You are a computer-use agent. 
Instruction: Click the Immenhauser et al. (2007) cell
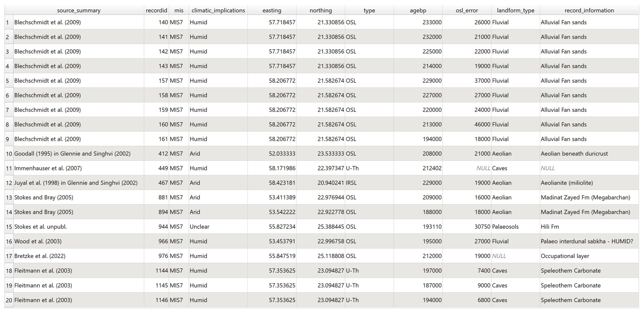[48, 168]
